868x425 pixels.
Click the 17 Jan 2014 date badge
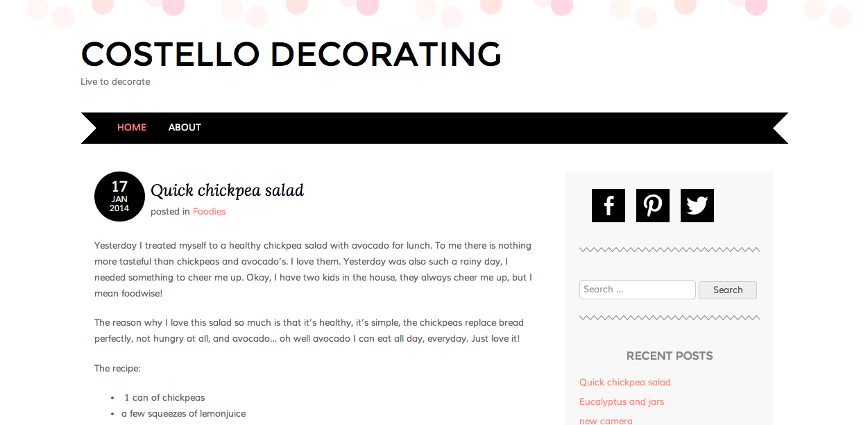119,197
